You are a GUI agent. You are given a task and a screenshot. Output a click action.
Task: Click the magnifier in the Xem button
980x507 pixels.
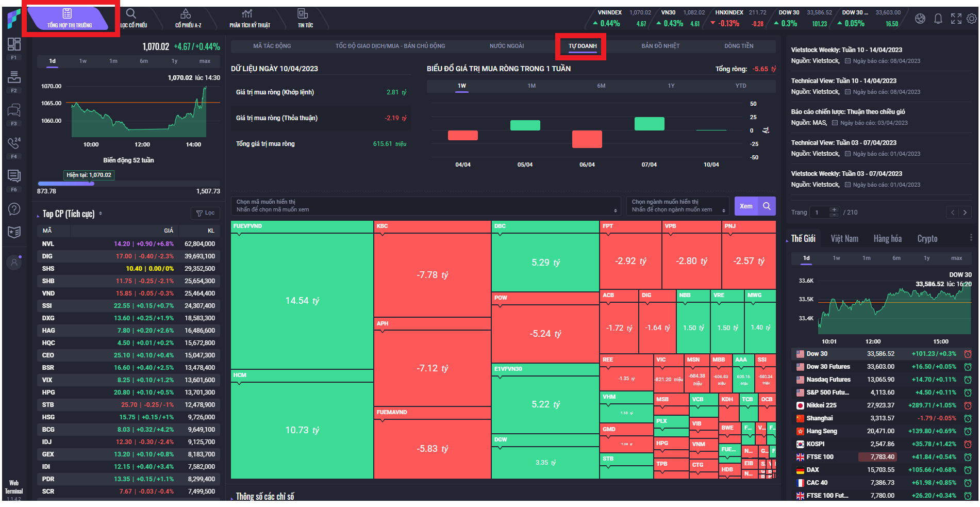pyautogui.click(x=767, y=206)
